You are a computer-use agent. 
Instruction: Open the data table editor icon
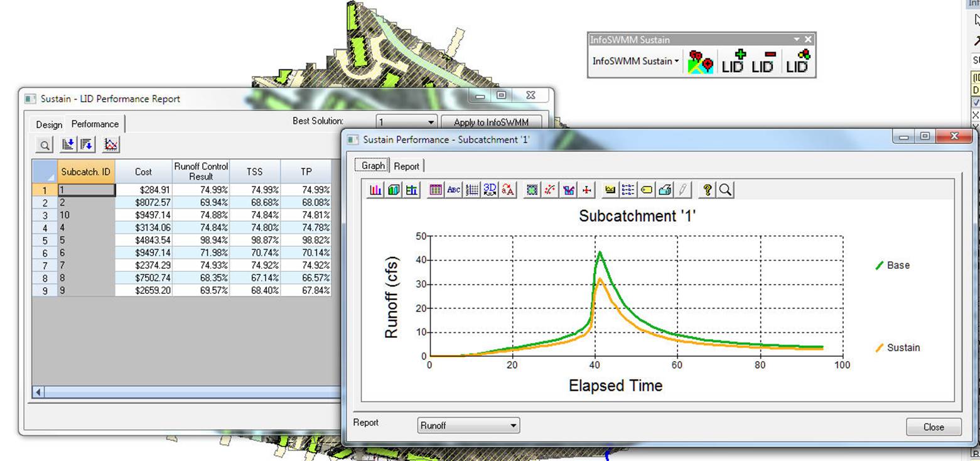[x=436, y=190]
